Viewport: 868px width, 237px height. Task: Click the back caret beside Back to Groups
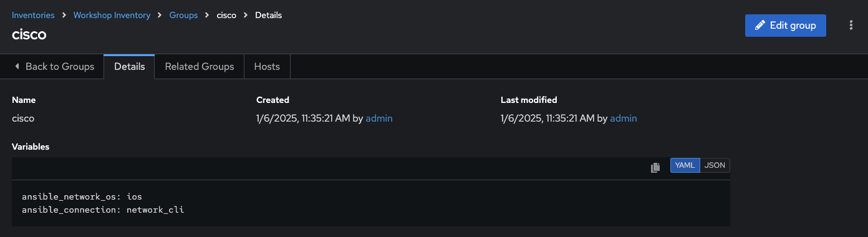click(x=17, y=66)
